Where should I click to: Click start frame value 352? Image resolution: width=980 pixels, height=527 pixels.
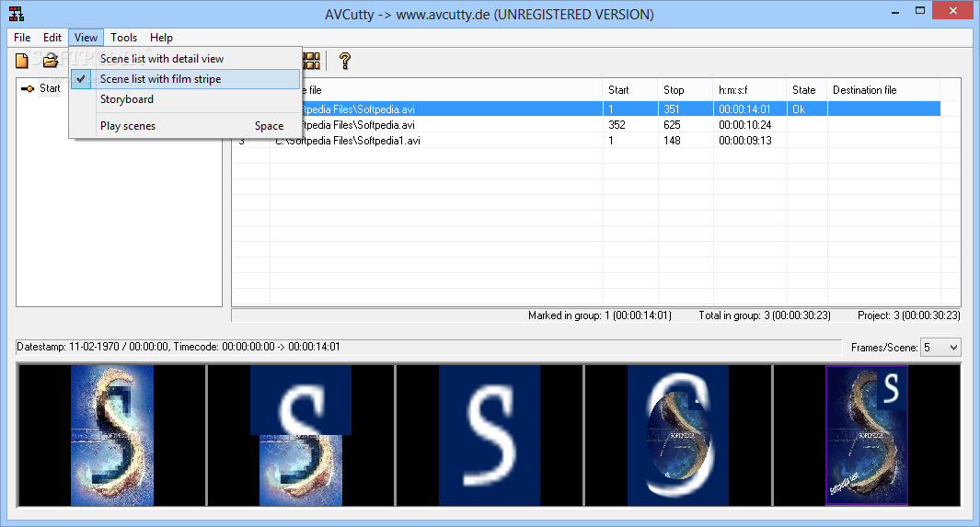pyautogui.click(x=617, y=125)
